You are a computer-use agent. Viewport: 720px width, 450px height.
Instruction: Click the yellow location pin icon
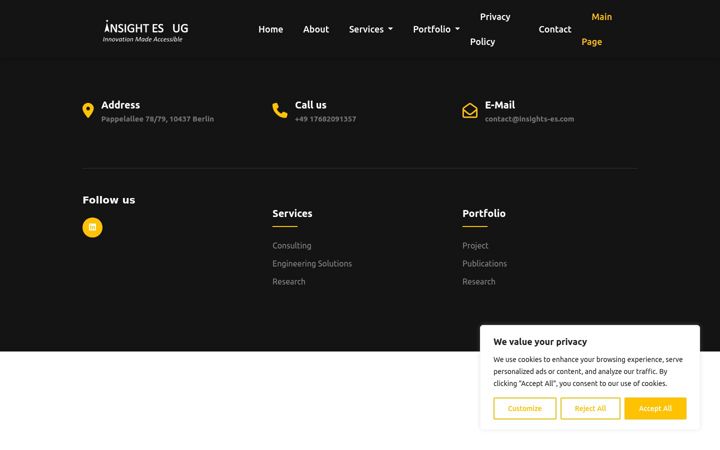click(88, 111)
